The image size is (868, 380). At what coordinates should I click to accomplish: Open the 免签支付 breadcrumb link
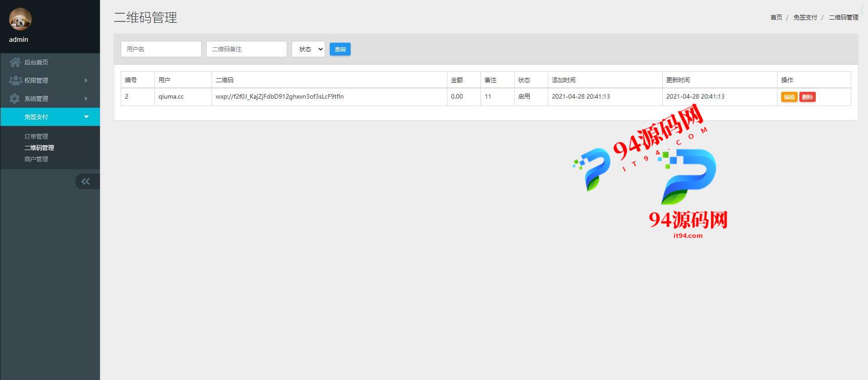(805, 17)
